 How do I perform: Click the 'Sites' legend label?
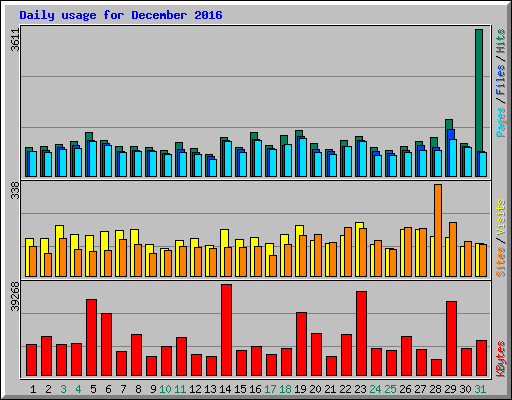pos(501,262)
